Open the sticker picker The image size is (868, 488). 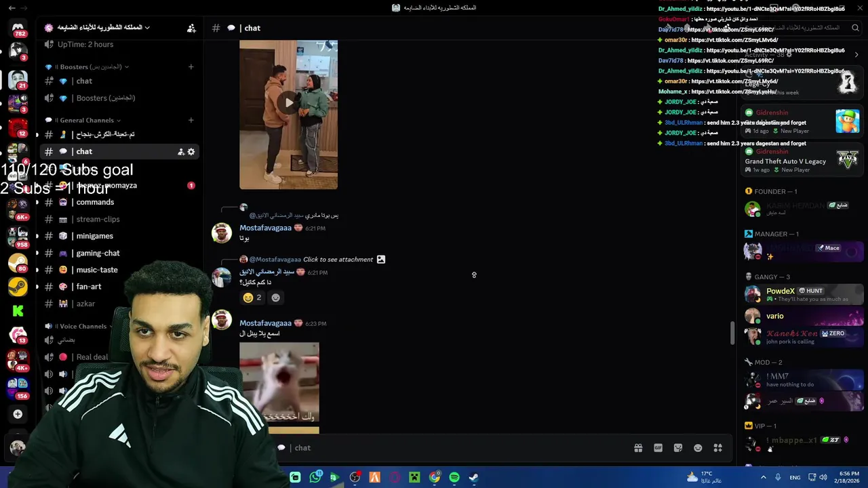(x=678, y=448)
